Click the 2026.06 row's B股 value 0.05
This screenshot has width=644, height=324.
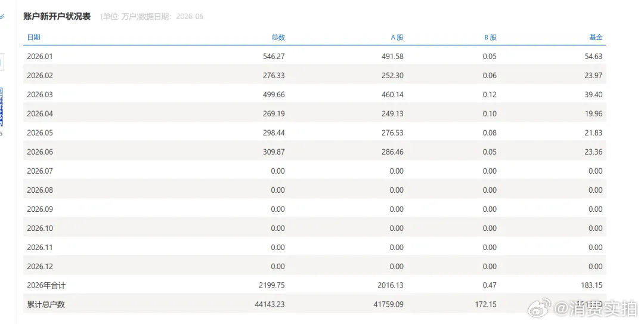[490, 152]
